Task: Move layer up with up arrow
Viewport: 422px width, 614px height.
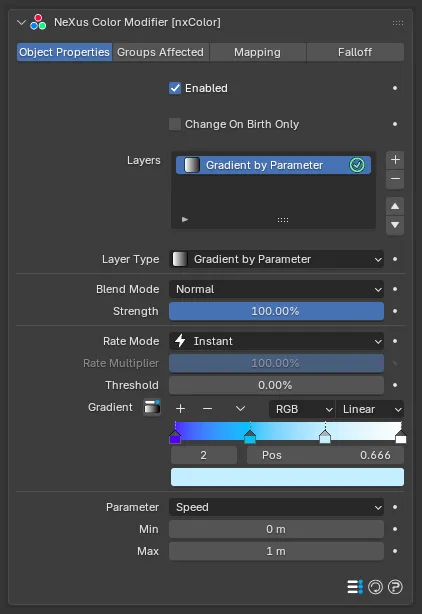Action: [395, 206]
